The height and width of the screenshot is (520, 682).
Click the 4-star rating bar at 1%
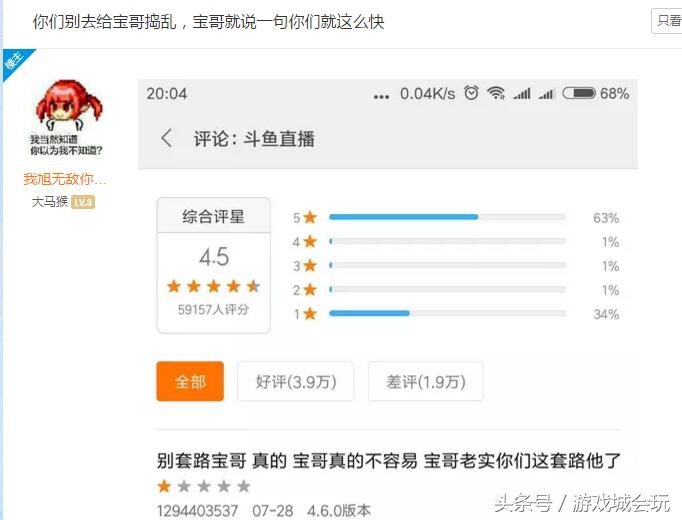447,241
